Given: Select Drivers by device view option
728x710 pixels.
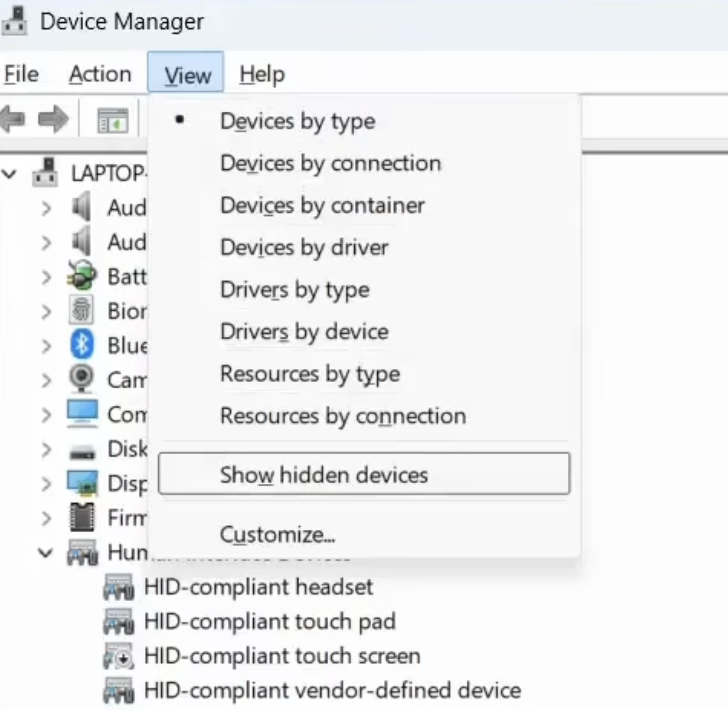Looking at the screenshot, I should pyautogui.click(x=364, y=332).
